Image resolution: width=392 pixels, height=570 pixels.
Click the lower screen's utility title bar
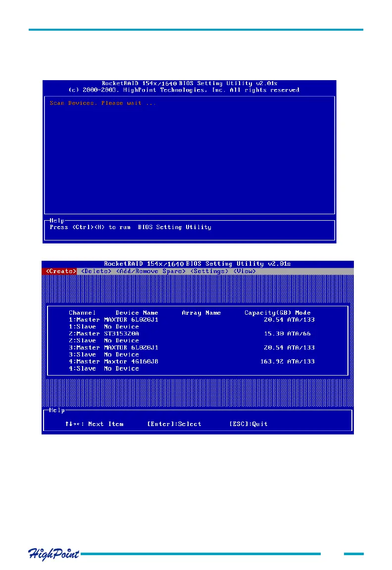pos(197,264)
